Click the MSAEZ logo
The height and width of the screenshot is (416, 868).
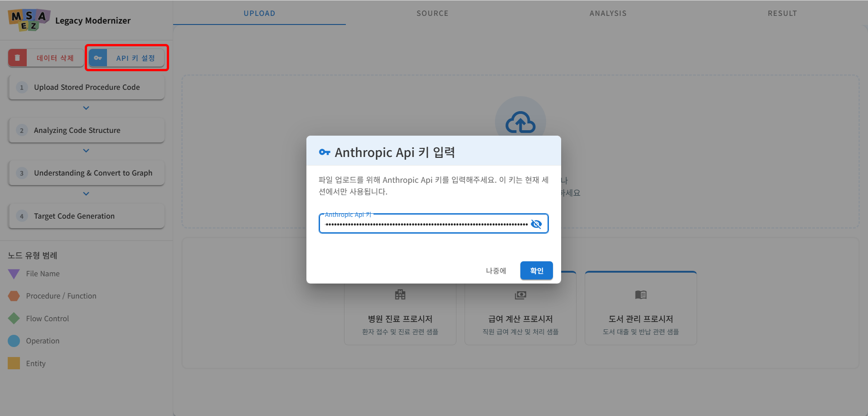[29, 20]
